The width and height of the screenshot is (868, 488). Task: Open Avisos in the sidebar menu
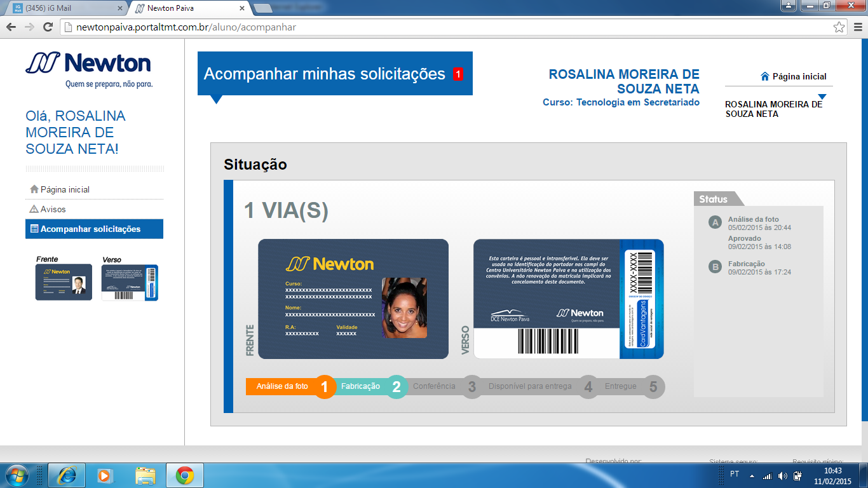click(x=94, y=209)
